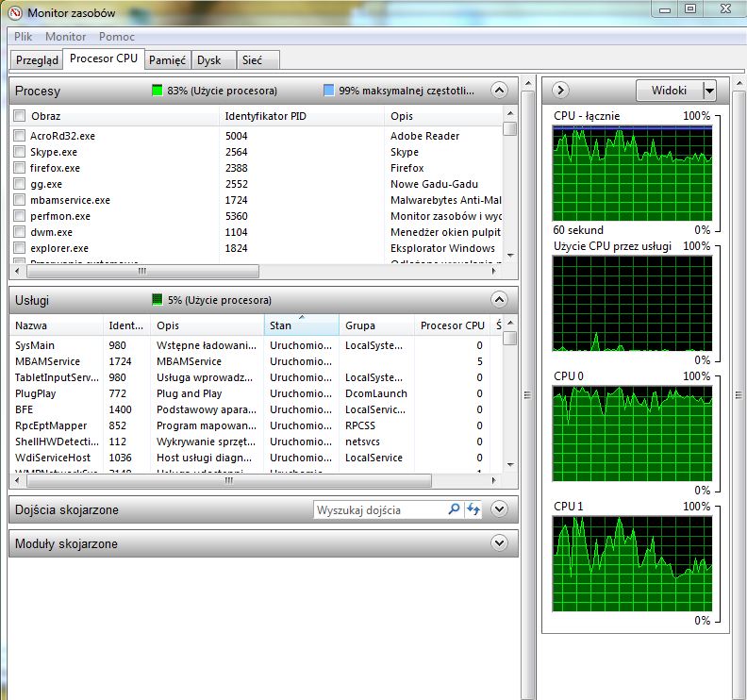Tick the checkbox for mbamservice.exe
This screenshot has width=747, height=700.
20,200
